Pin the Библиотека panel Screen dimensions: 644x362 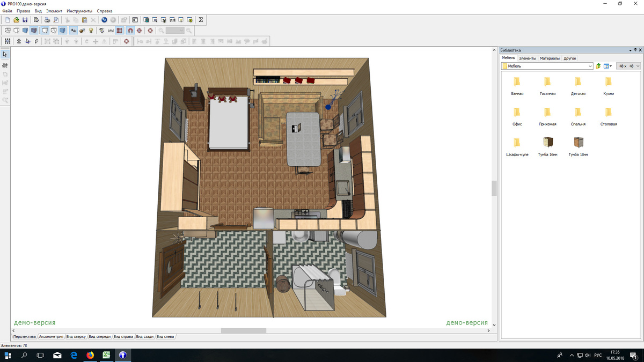tap(635, 50)
